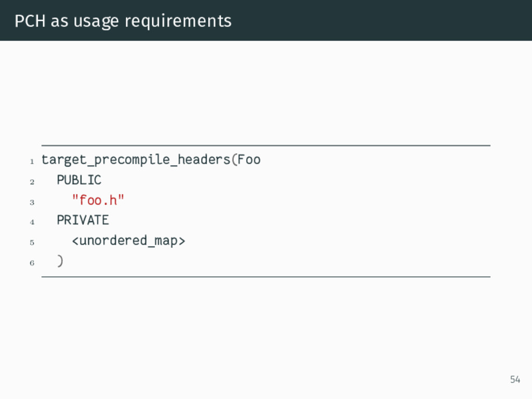532x399 pixels.
Task: Click line number 5 in code listing
Action: point(32,243)
